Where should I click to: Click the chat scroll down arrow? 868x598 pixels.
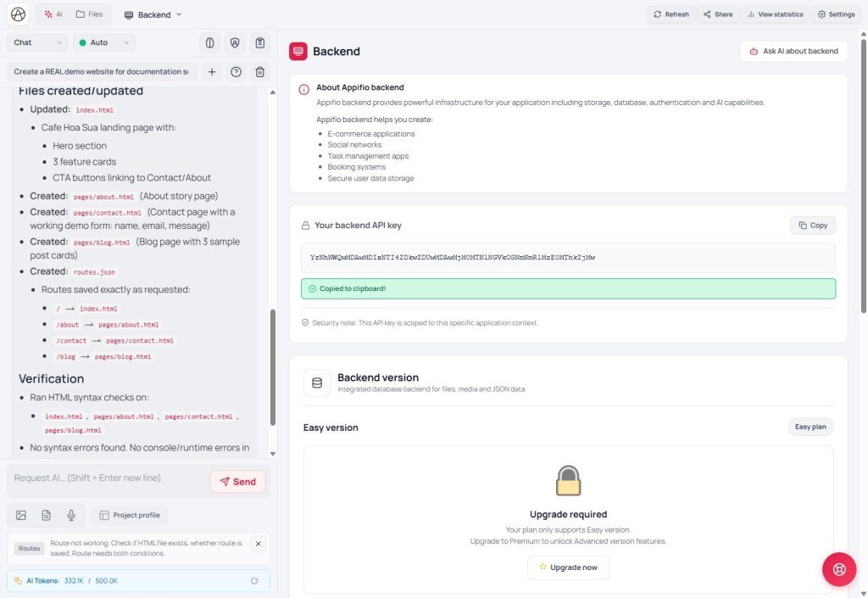[272, 454]
